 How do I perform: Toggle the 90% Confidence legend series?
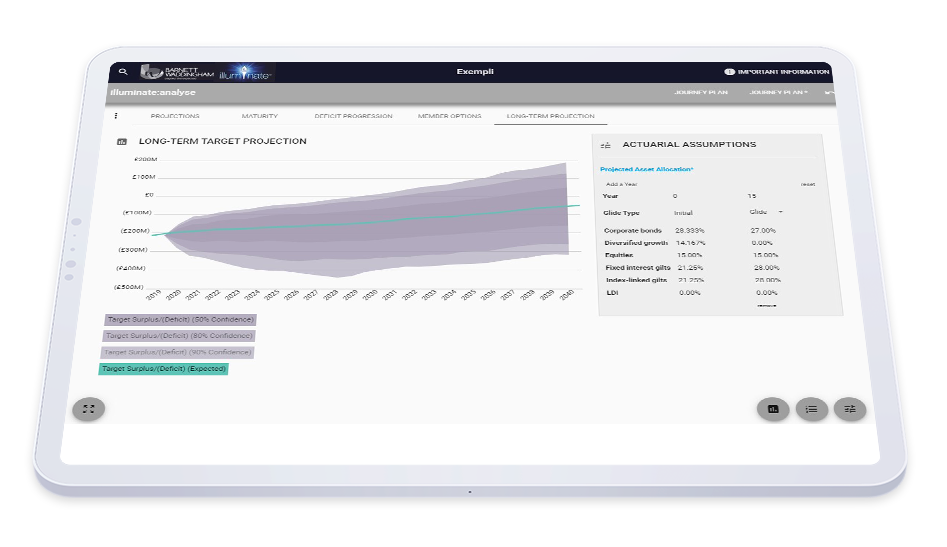tap(177, 352)
